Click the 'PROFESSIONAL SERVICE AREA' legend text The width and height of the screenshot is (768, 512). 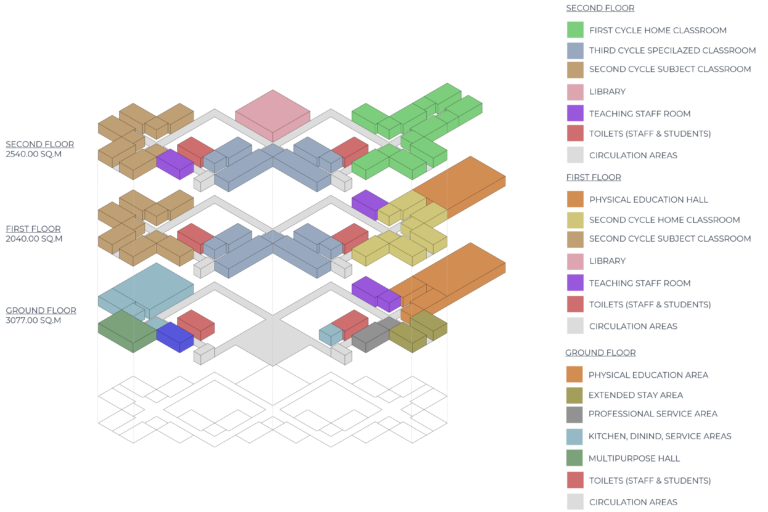coord(652,414)
